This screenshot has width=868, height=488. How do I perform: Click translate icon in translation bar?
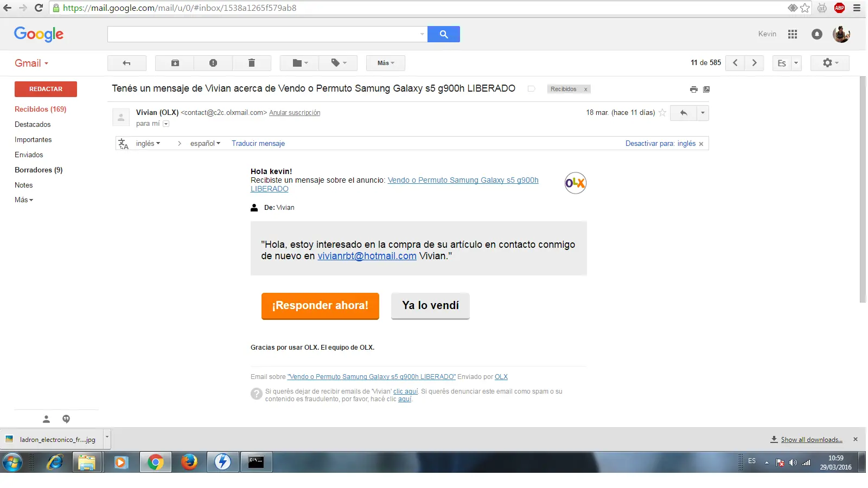coord(124,144)
